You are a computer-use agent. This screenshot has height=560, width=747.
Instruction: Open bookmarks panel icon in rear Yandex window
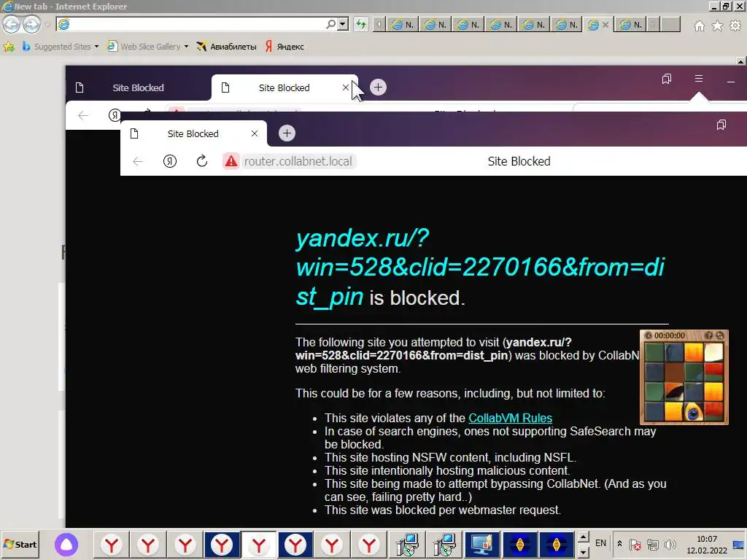[667, 79]
